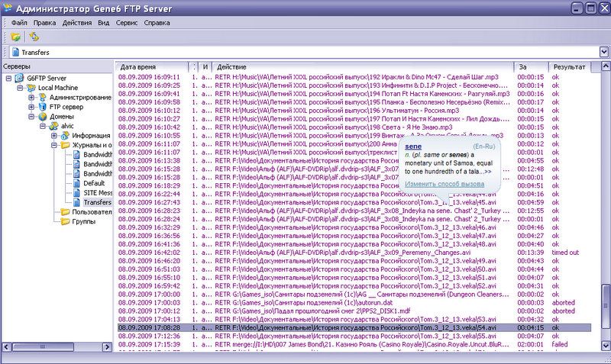Open the Transfers address bar dropdown
The height and width of the screenshot is (364, 611).
coord(603,53)
